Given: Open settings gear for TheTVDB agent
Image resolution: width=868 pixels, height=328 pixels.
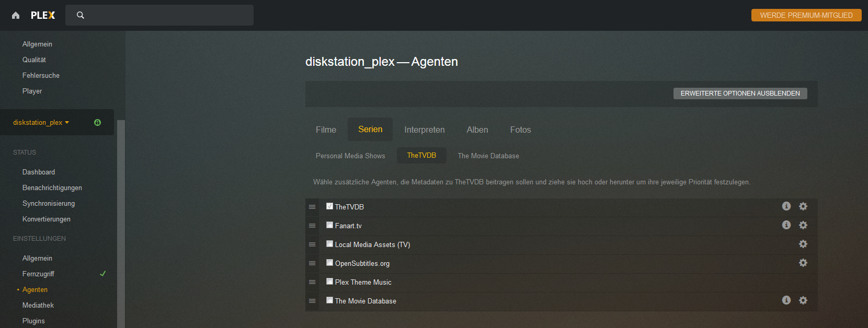Looking at the screenshot, I should tap(803, 206).
